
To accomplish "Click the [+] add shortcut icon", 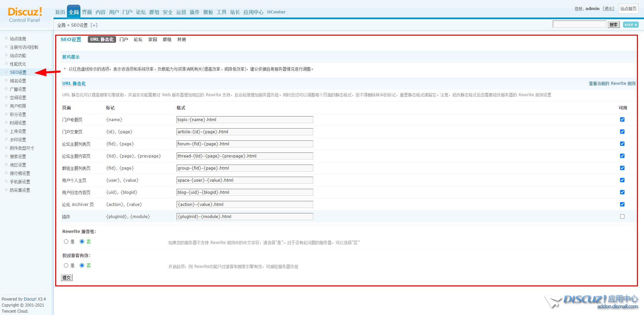I will point(94,25).
